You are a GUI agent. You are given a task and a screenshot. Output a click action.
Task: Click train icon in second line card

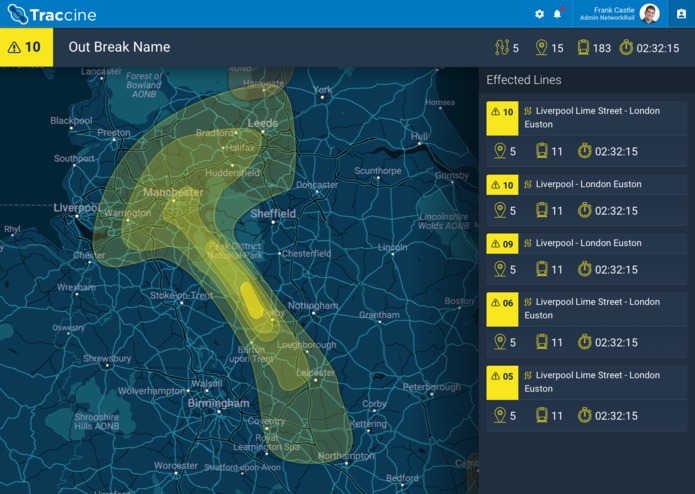(542, 210)
